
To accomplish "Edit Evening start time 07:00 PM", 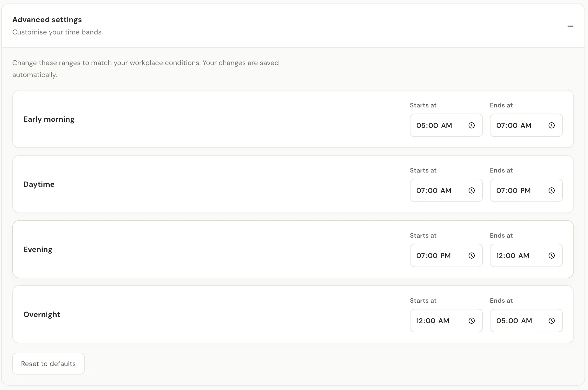I will point(446,255).
